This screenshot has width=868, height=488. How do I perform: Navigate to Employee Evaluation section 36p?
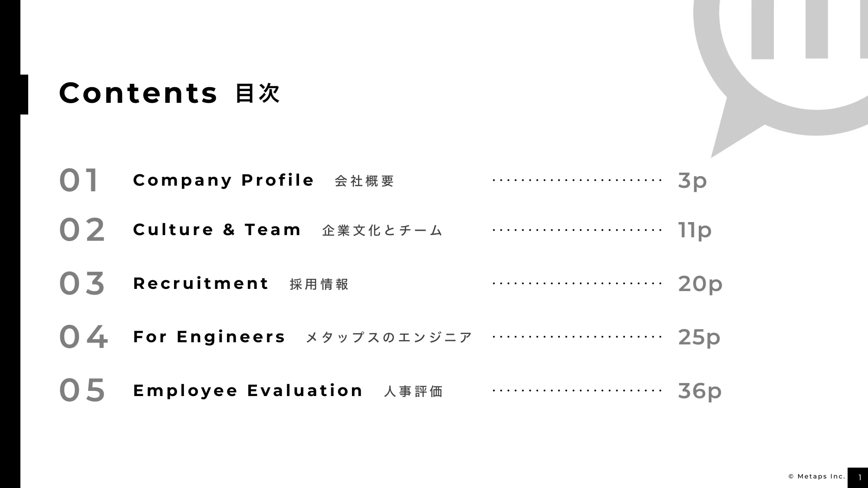pos(391,390)
